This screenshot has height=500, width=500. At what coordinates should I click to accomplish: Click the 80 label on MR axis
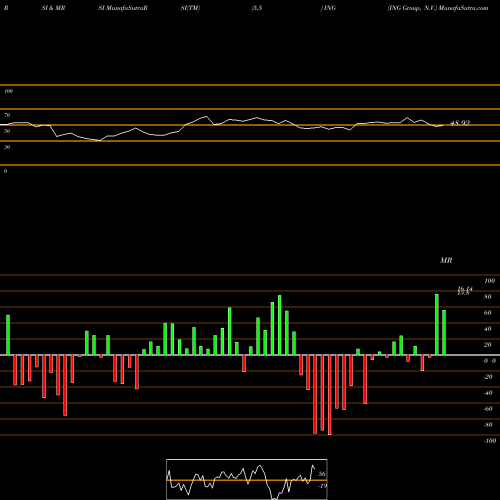[488, 297]
